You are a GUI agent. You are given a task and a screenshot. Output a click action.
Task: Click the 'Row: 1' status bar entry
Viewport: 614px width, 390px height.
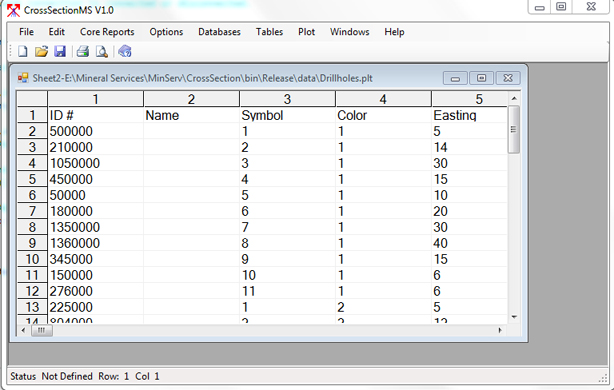(114, 376)
